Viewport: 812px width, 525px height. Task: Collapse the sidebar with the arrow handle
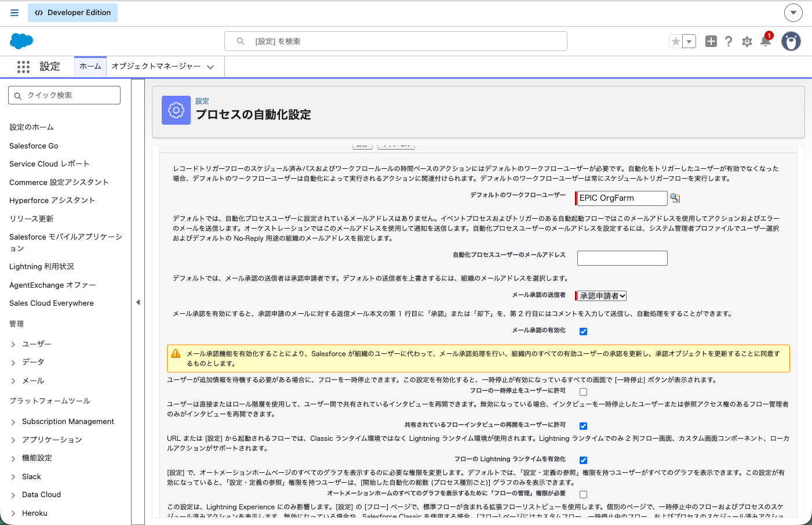coord(138,302)
